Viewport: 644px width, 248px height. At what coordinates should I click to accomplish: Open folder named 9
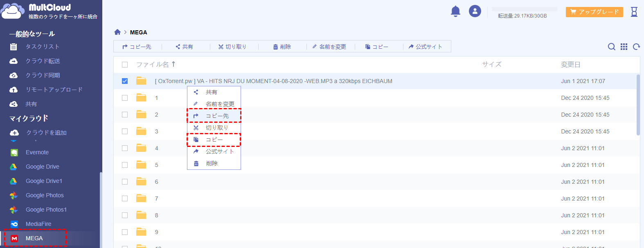(156, 232)
